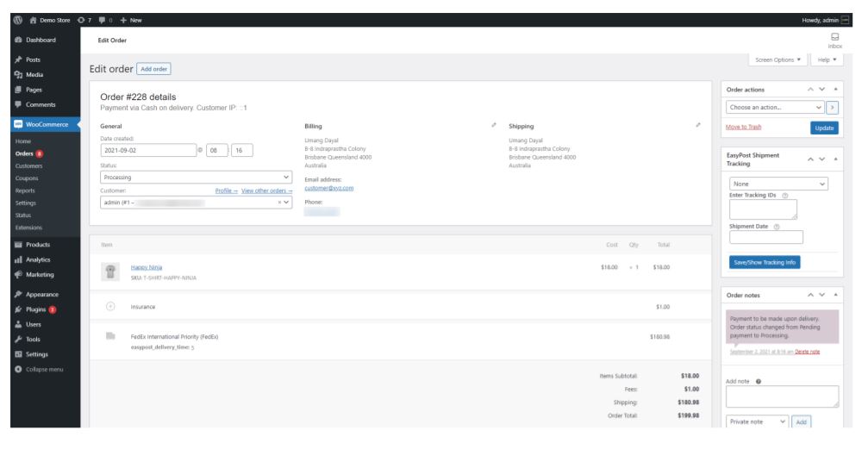Click Shipment Date help icon
Image resolution: width=868 pixels, height=449 pixels.
[777, 227]
